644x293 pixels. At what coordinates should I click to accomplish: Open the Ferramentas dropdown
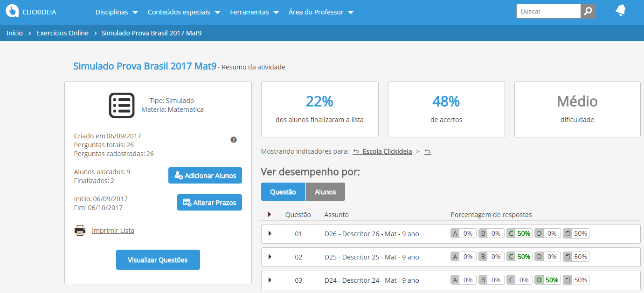250,12
